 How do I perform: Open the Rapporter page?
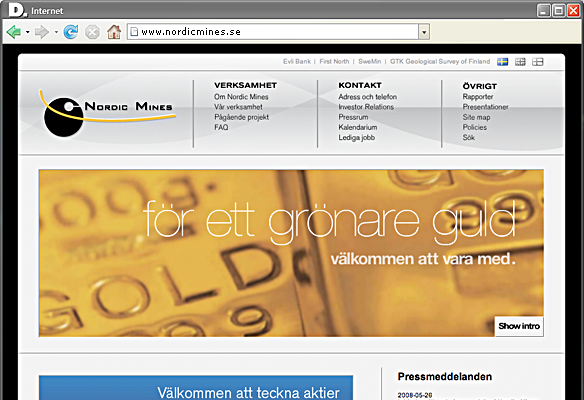(478, 97)
